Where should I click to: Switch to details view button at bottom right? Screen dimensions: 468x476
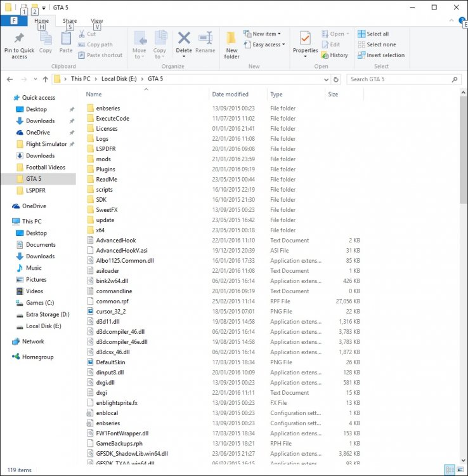click(x=450, y=469)
